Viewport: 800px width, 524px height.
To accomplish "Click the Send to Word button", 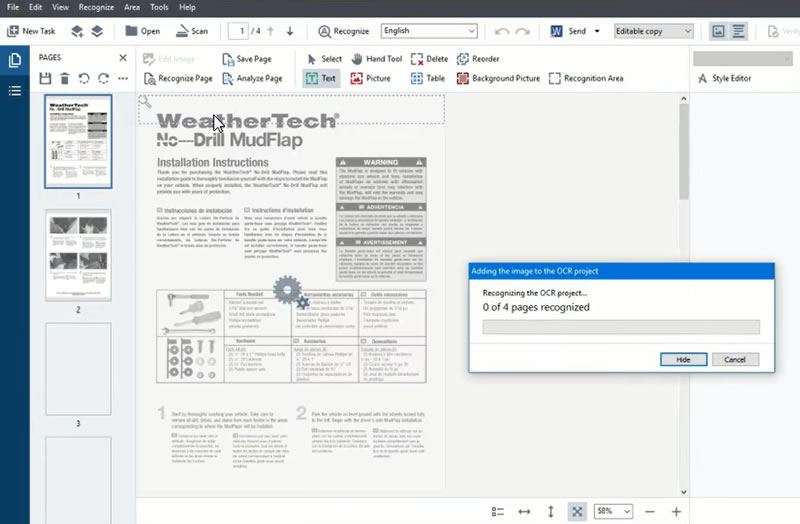I will [x=568, y=31].
